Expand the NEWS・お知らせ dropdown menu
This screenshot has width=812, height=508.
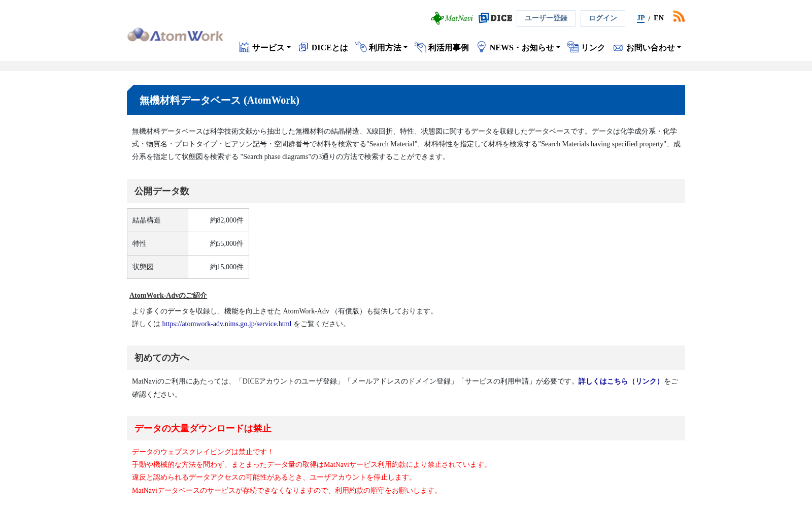[525, 48]
